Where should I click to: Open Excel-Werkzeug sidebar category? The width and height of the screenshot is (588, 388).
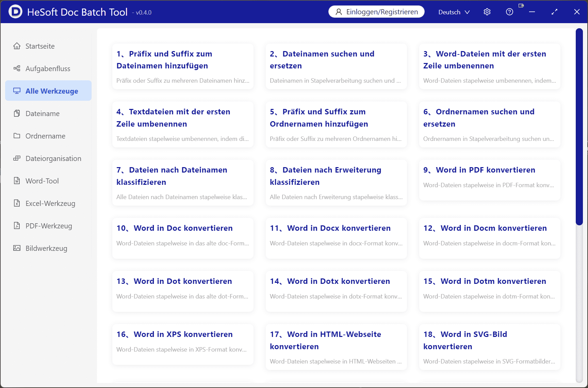[x=48, y=203]
